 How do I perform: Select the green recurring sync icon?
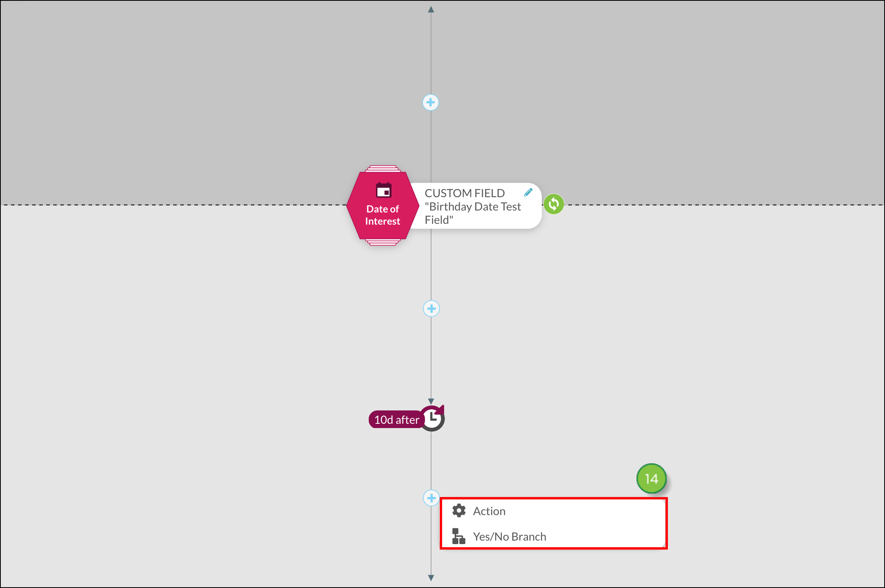coord(555,204)
